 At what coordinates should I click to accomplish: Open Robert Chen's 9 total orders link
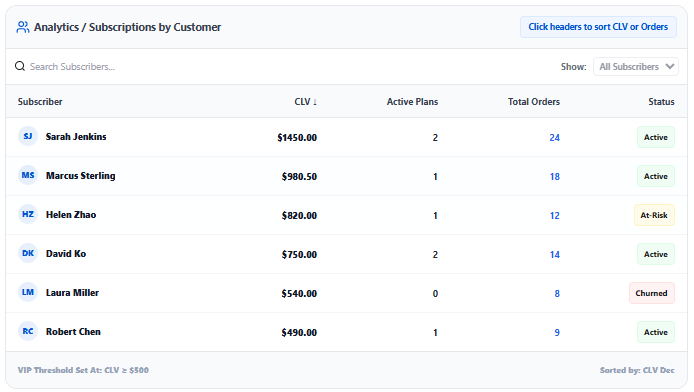click(x=557, y=332)
